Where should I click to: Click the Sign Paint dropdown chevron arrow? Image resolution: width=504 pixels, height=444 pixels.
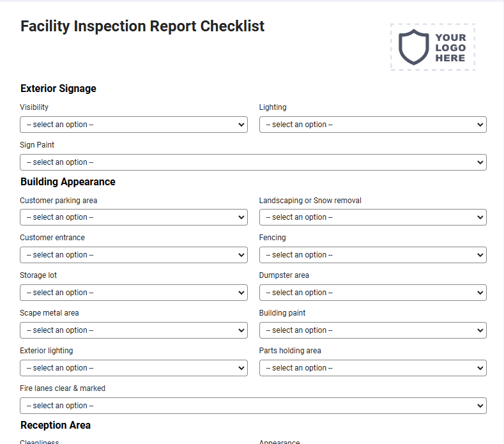point(480,162)
